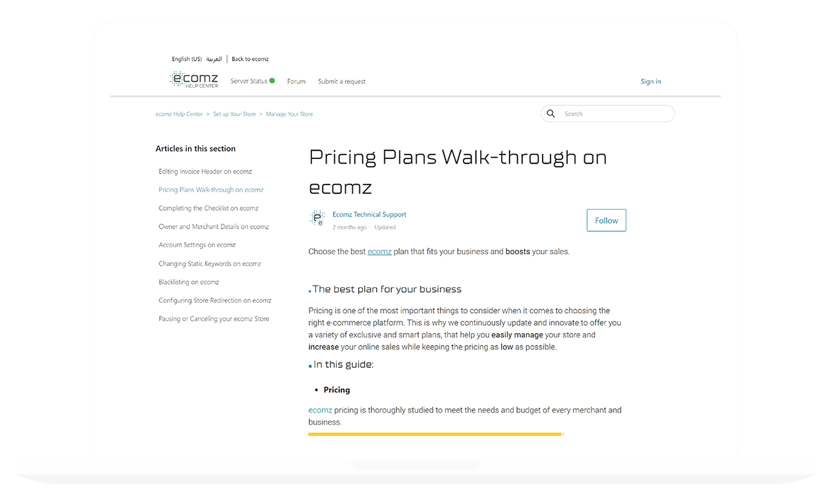Go to ecomz Help Center breadcrumb

[179, 114]
